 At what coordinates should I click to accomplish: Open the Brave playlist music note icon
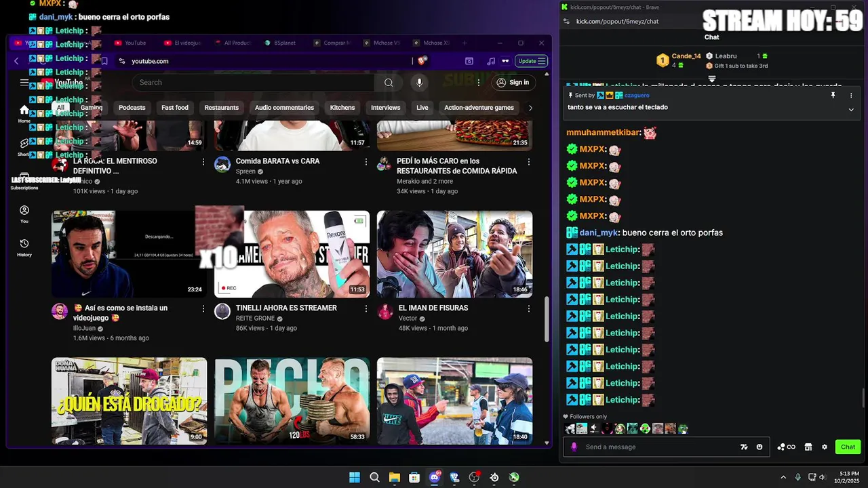491,61
